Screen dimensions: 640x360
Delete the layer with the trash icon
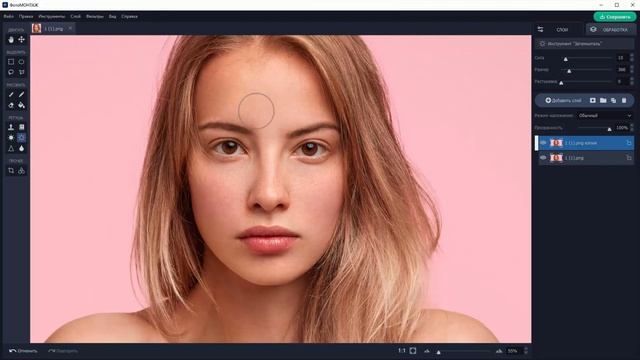coord(624,100)
